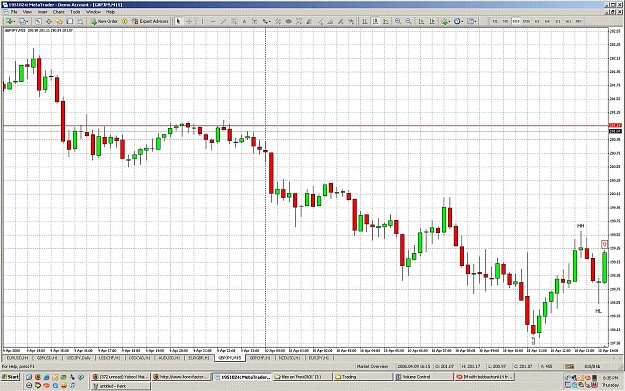Select the H4 timeframe button
Viewport: 625px width, 391px height.
pyautogui.click(x=547, y=22)
